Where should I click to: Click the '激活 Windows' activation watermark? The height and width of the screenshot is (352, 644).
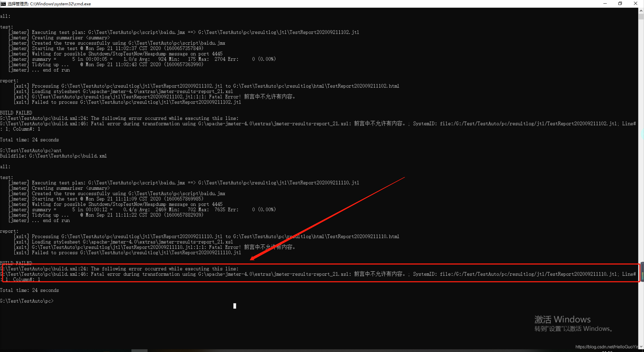pyautogui.click(x=562, y=319)
